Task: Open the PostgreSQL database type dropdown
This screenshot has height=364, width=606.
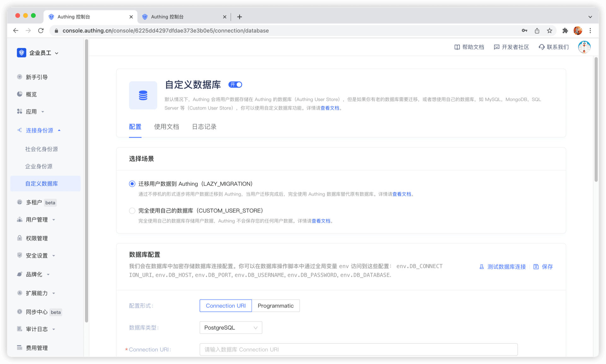Action: tap(231, 328)
